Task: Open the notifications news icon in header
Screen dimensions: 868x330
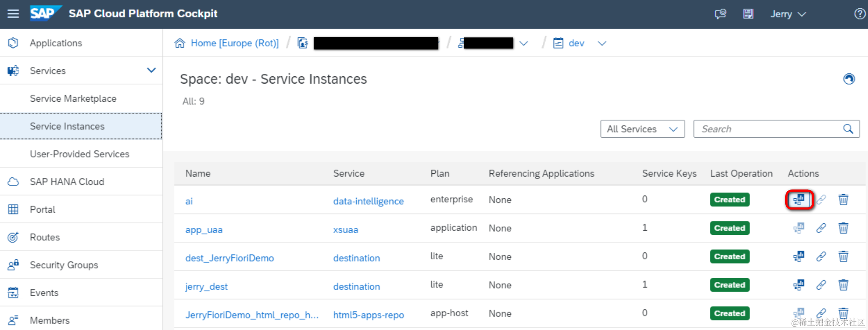Action: click(x=748, y=14)
